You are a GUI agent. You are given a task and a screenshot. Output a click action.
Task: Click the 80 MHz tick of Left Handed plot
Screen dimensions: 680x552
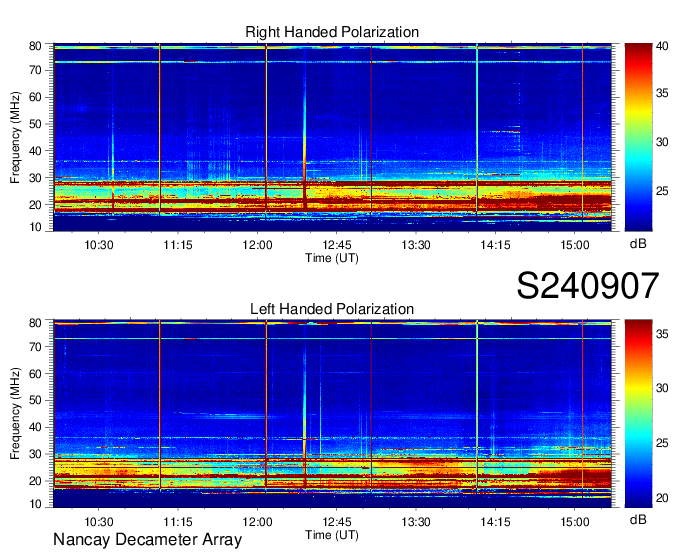coord(35,323)
